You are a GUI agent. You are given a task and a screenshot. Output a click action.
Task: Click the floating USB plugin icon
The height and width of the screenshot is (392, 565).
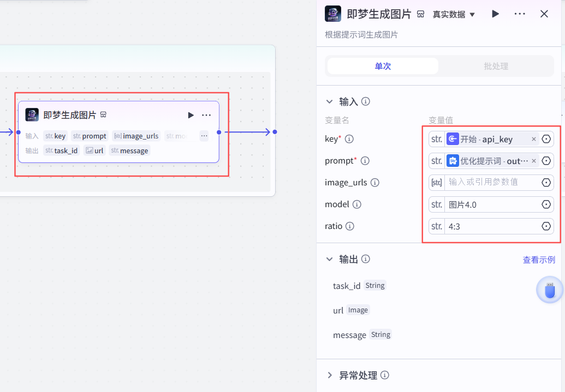(x=550, y=290)
